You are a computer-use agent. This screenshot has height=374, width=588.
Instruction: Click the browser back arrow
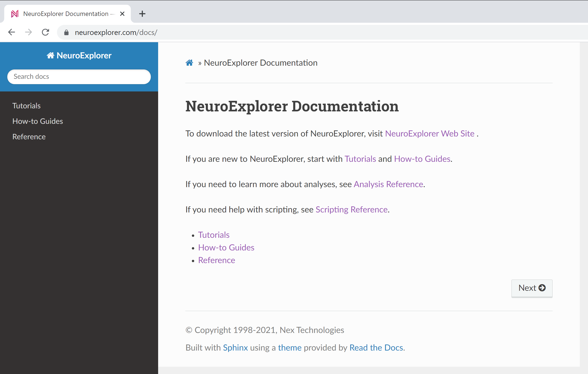[x=11, y=32]
